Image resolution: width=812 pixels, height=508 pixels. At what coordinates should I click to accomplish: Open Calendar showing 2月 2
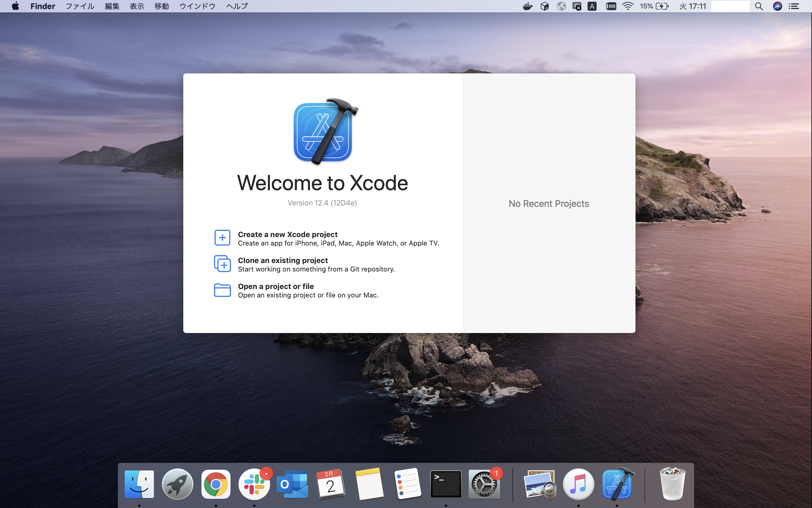[x=330, y=484]
